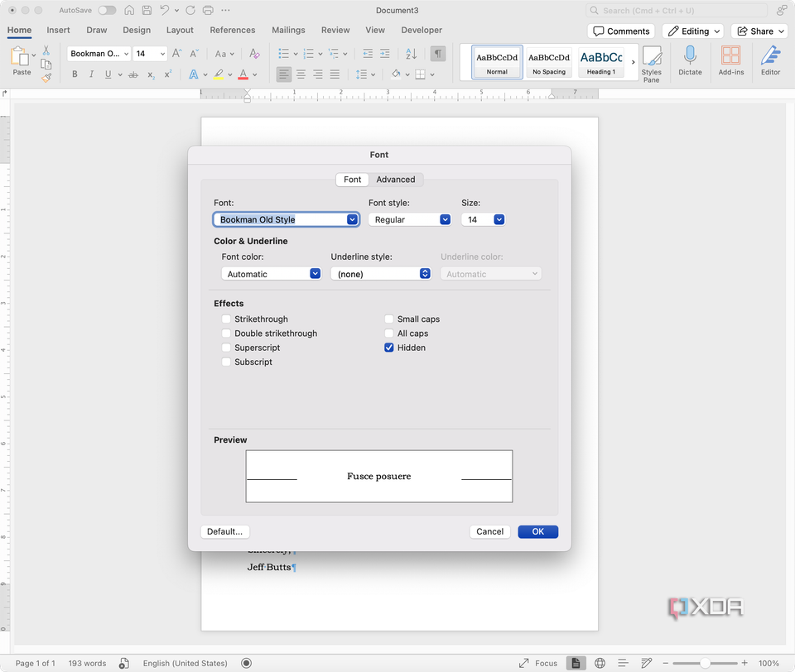Image resolution: width=795 pixels, height=672 pixels.
Task: Click the Default... button
Action: click(224, 531)
